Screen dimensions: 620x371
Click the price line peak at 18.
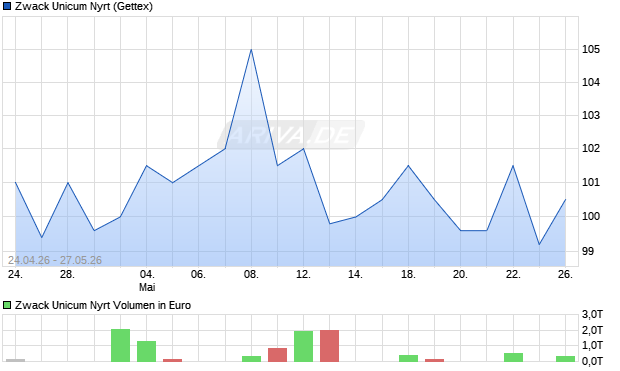click(x=408, y=166)
